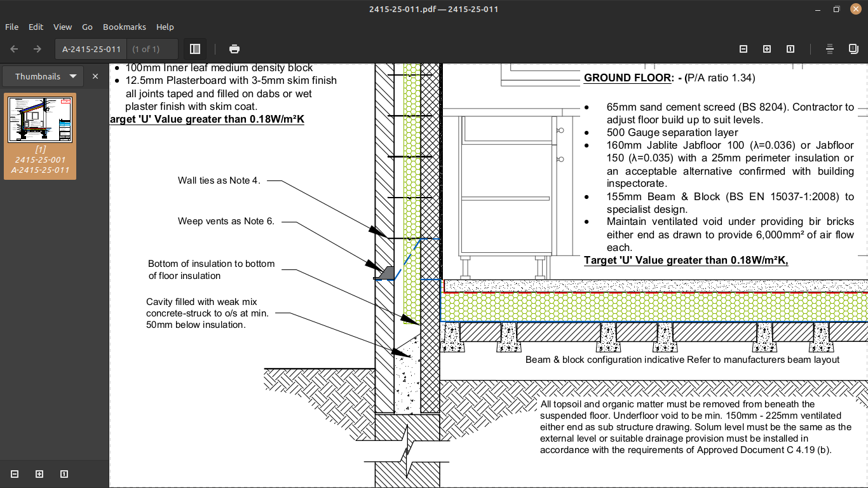Restore the document viewer window
The width and height of the screenshot is (868, 488).
[x=837, y=9]
